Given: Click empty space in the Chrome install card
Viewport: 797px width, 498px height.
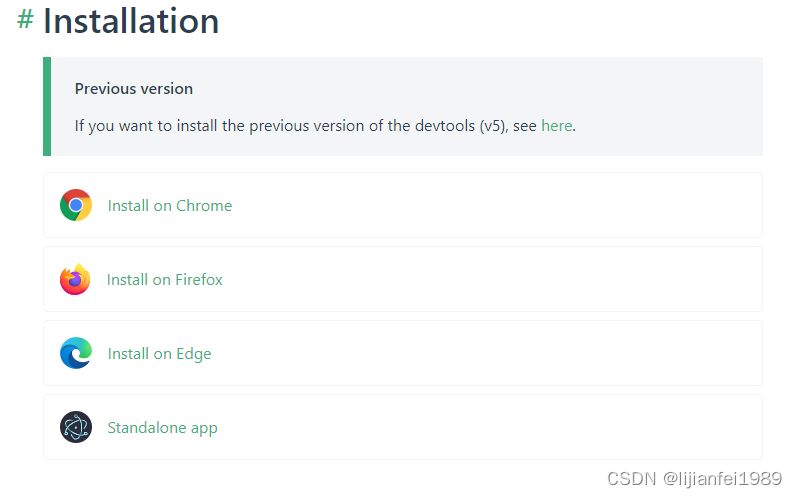Looking at the screenshot, I should pyautogui.click(x=500, y=206).
